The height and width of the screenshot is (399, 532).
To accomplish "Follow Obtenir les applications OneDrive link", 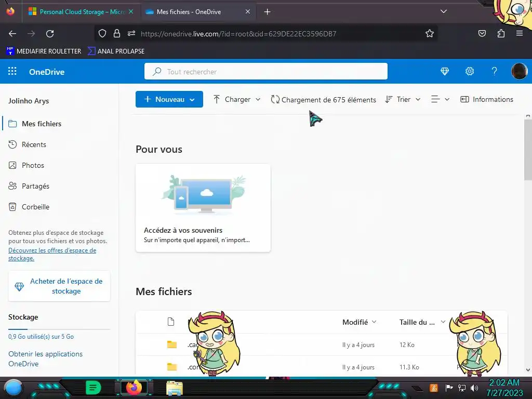I will point(46,358).
